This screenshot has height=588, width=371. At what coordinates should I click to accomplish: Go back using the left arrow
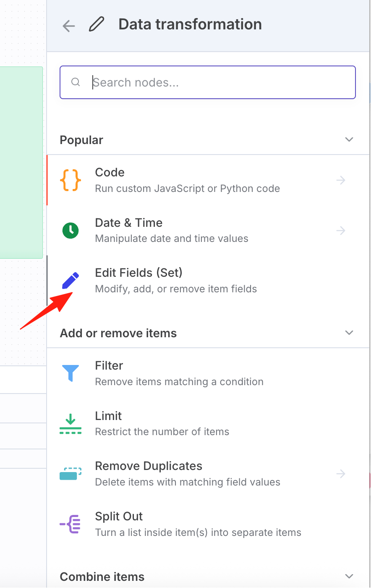[x=68, y=26]
